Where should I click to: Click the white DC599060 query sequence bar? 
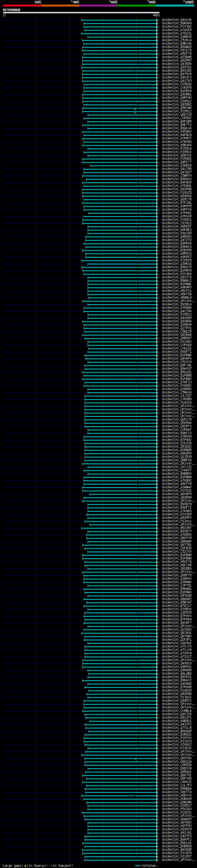tap(81, 13)
